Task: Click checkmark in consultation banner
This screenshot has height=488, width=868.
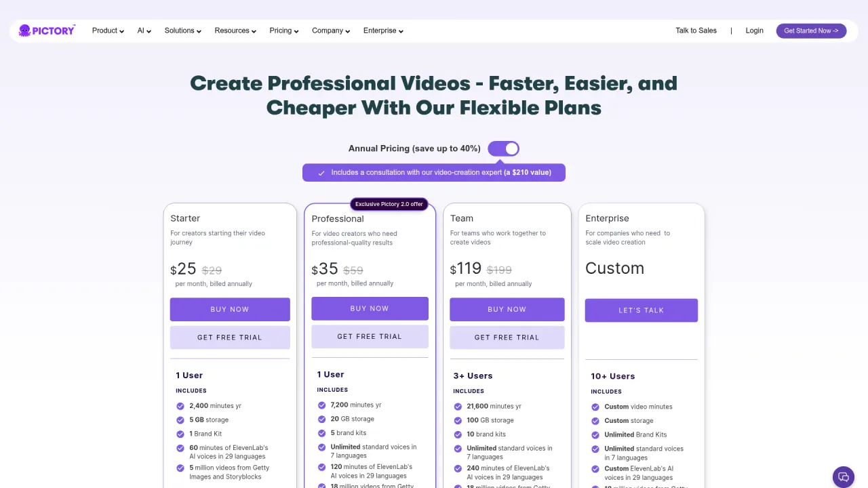Action: pyautogui.click(x=321, y=173)
